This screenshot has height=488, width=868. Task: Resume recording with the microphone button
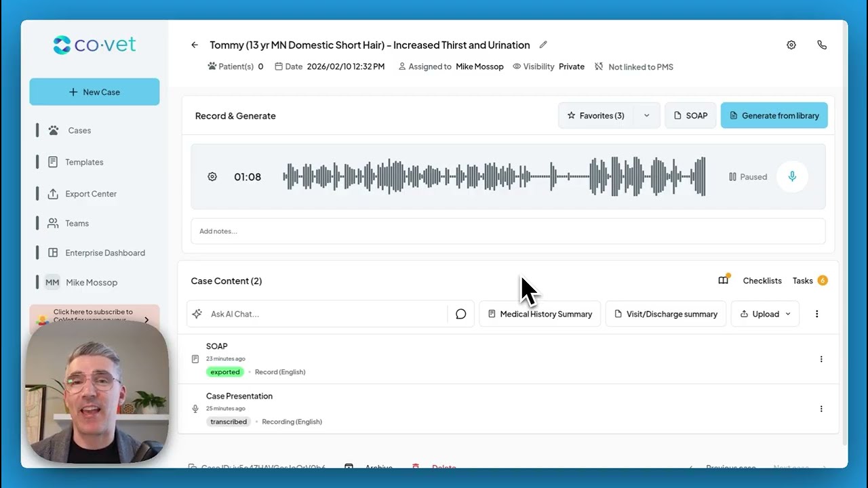pyautogui.click(x=792, y=177)
